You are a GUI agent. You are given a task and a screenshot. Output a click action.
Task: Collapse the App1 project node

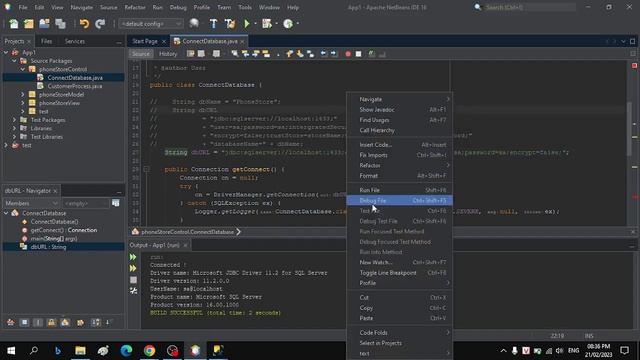6,53
